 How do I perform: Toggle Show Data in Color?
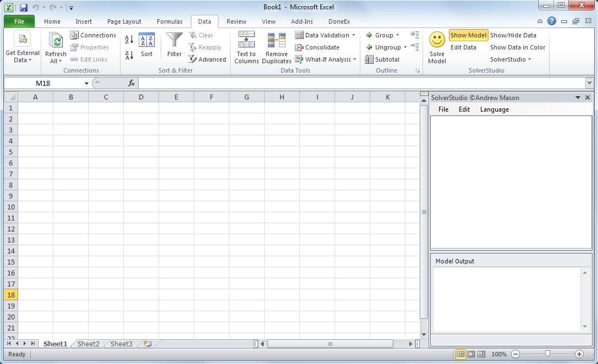point(518,47)
